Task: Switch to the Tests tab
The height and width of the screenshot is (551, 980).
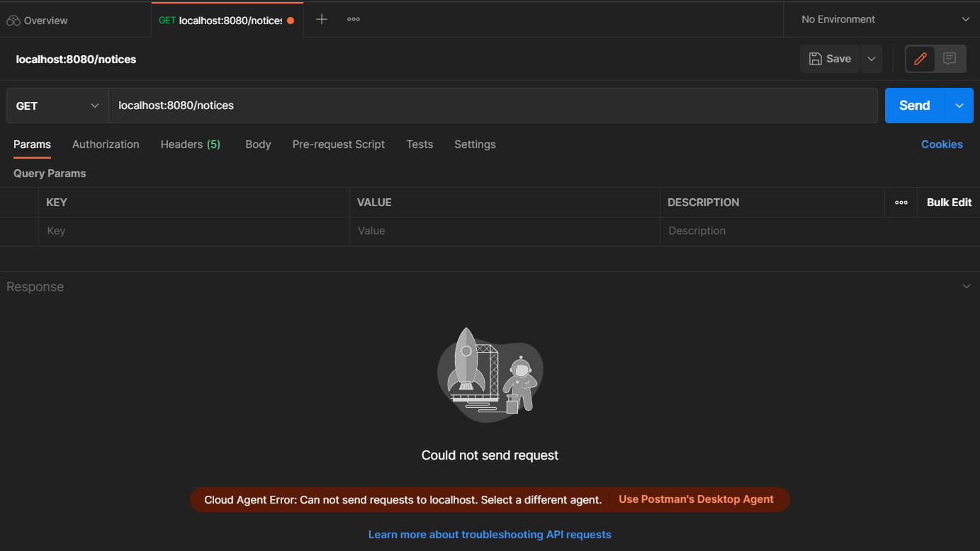Action: pyautogui.click(x=419, y=144)
